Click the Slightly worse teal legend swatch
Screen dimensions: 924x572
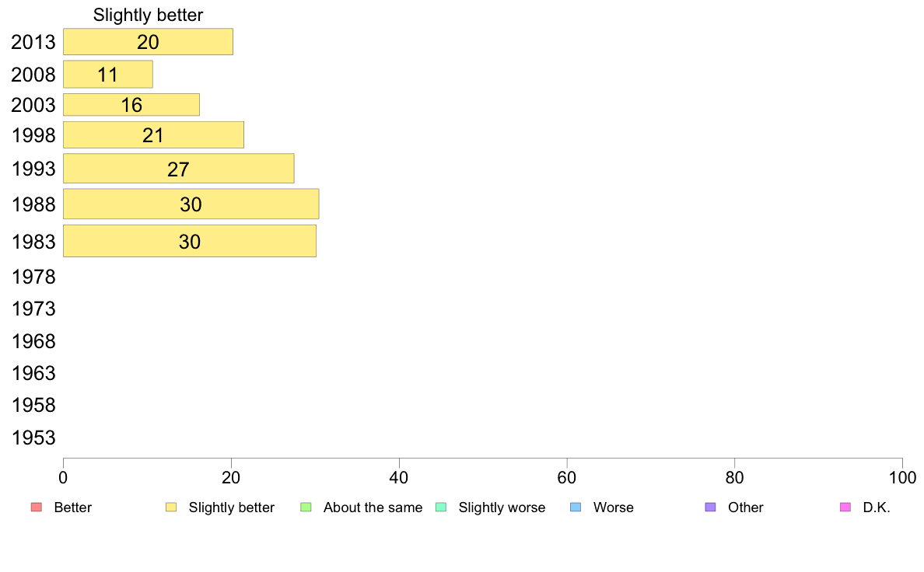pyautogui.click(x=441, y=507)
